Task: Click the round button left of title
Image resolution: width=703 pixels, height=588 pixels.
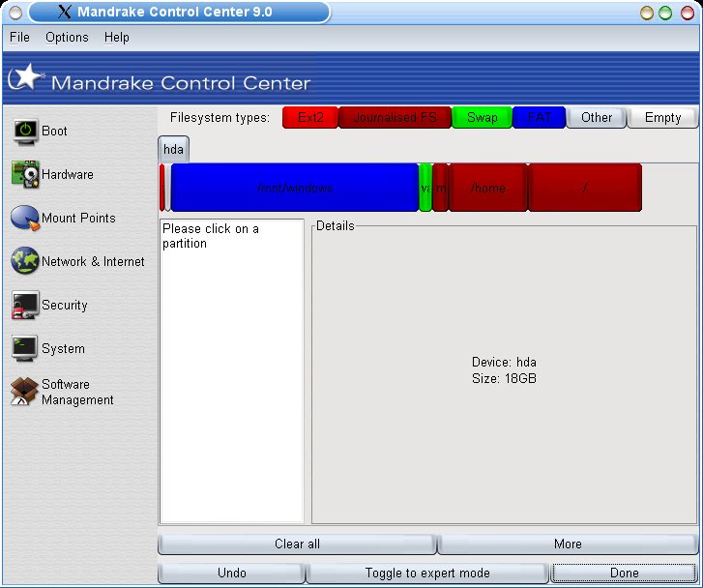Action: click(15, 13)
